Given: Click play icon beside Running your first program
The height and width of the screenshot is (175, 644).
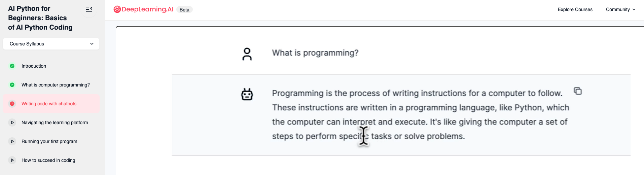Looking at the screenshot, I should (12, 141).
